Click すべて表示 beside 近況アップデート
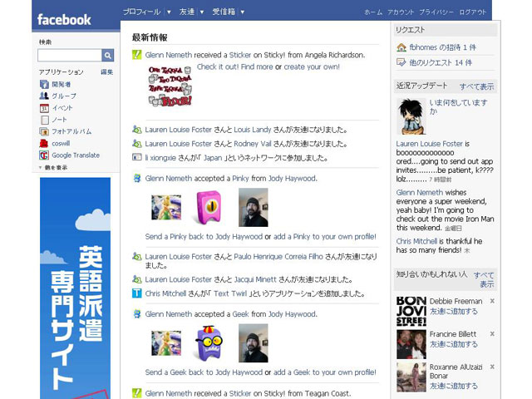This screenshot has height=399, width=532. coord(476,86)
